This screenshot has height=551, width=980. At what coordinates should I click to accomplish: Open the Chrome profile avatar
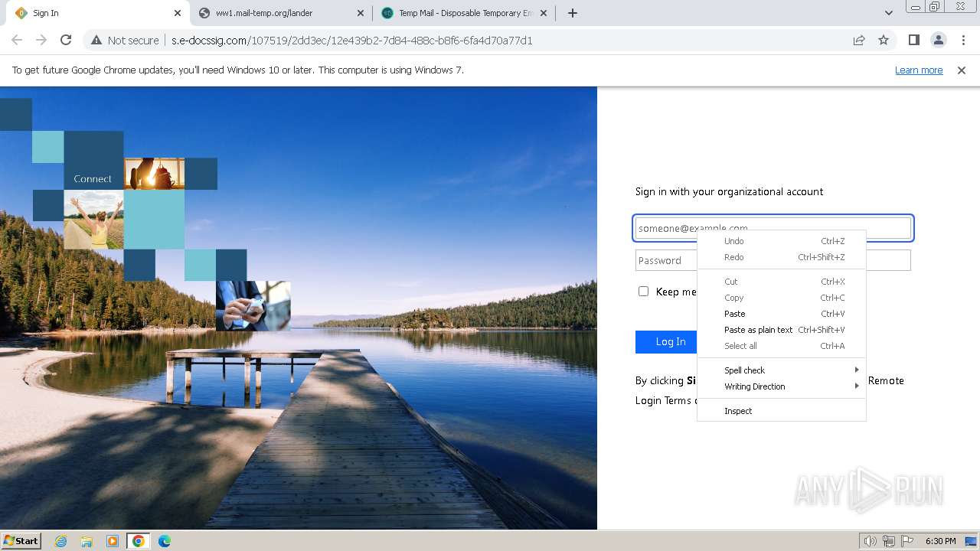coord(938,40)
